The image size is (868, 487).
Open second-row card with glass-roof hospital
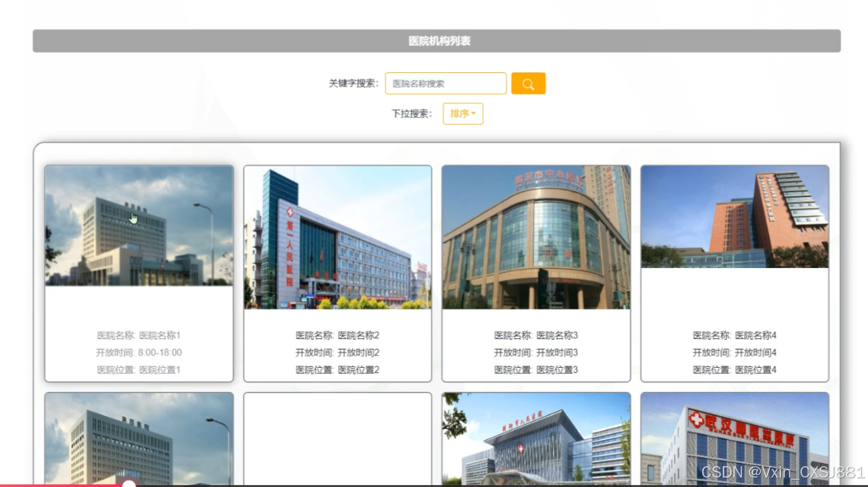536,437
